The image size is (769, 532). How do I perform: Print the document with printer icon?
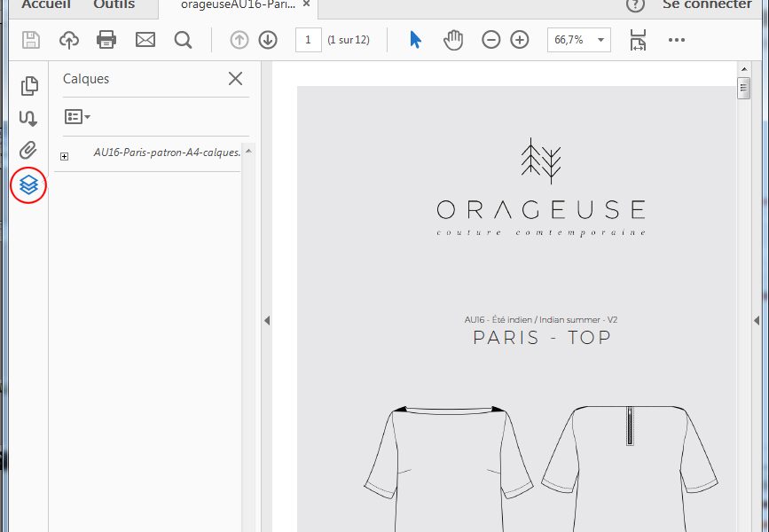coord(106,40)
